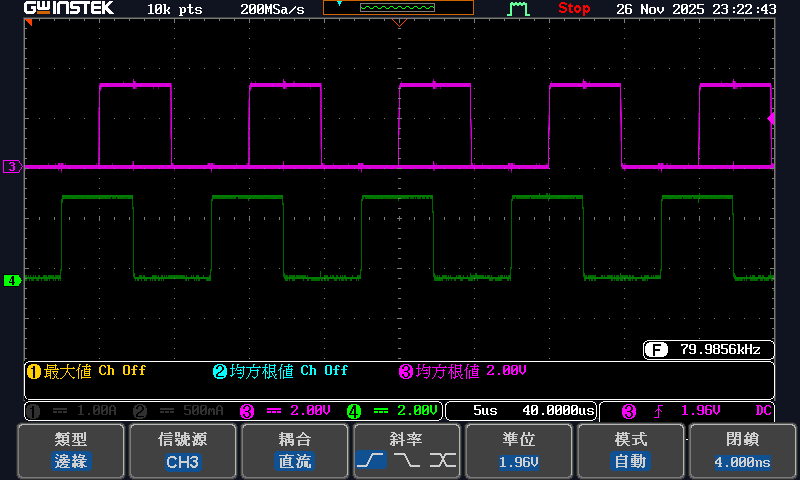Select the falling edge slope icon
Viewport: 800px width, 480px height.
pos(407,461)
